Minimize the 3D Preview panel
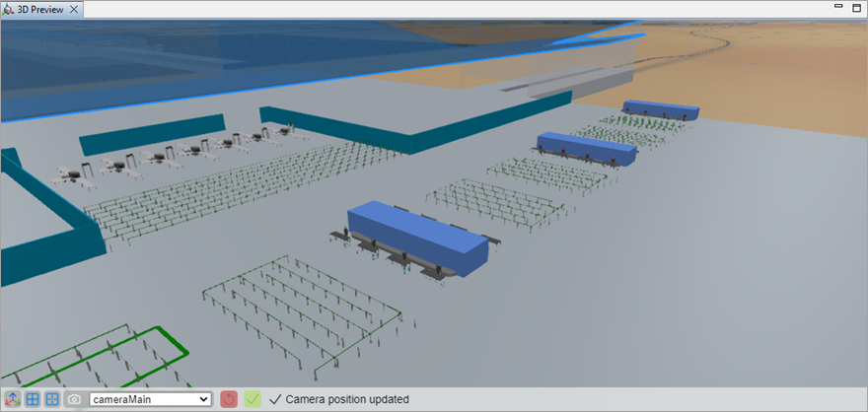Viewport: 868px width, 412px height. pos(836,8)
